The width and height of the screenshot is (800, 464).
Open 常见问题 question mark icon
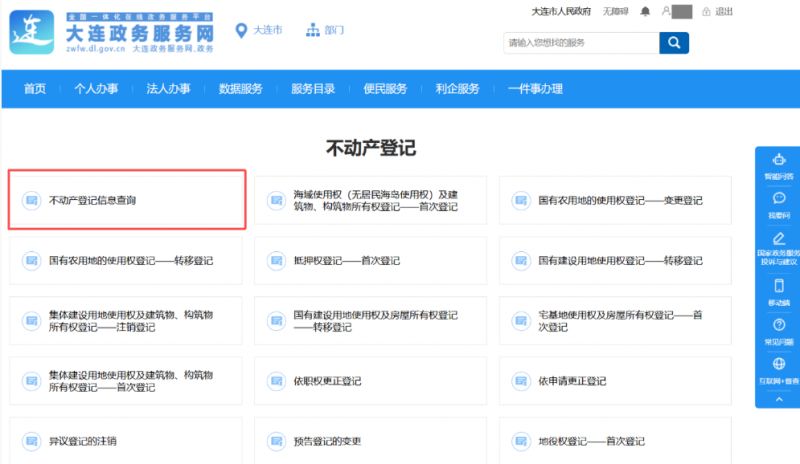779,325
